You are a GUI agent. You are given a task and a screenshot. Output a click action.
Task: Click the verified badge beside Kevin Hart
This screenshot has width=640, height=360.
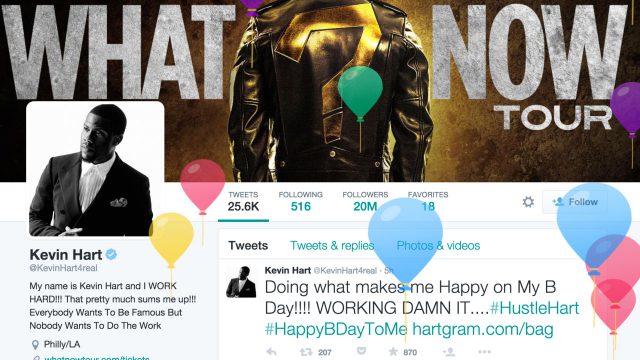111,254
